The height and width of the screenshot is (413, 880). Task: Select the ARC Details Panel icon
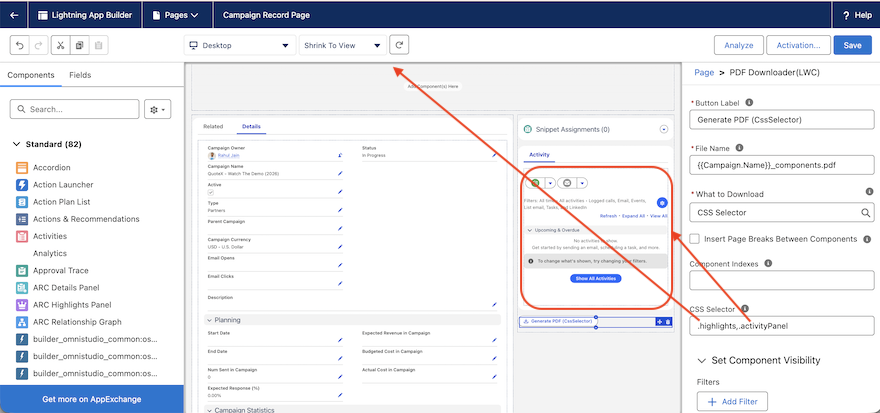(22, 288)
